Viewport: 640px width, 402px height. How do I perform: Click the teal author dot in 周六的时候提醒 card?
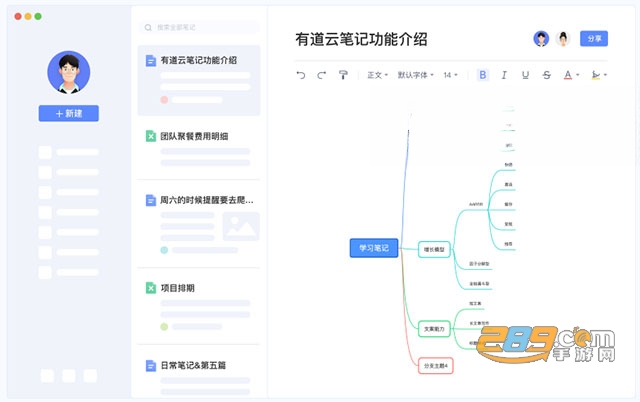(164, 250)
